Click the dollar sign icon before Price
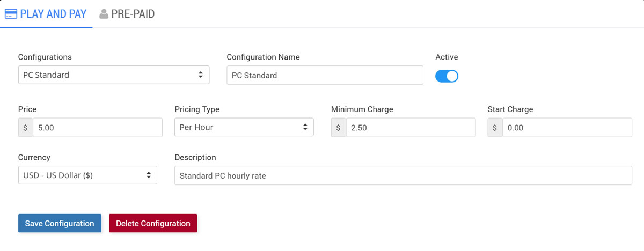 26,128
